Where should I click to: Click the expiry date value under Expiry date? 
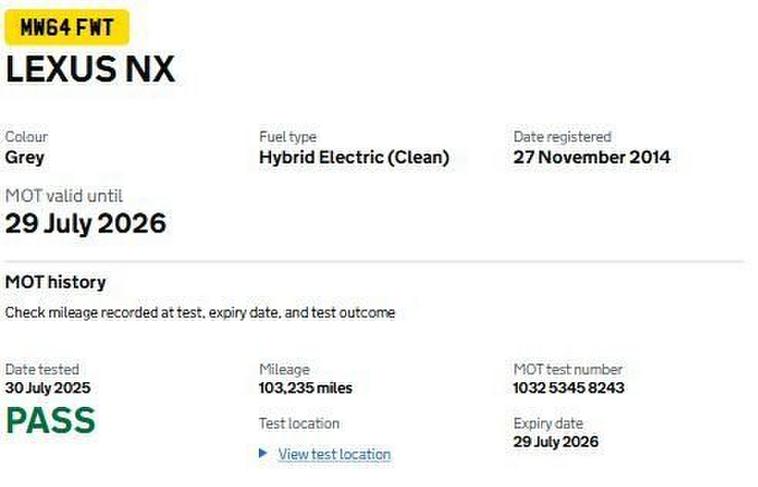point(555,442)
